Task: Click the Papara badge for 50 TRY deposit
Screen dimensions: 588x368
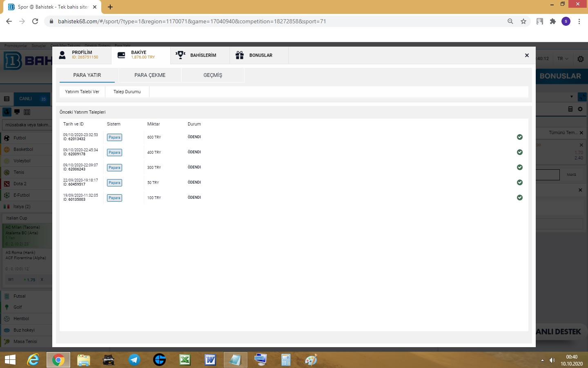Action: pos(114,183)
